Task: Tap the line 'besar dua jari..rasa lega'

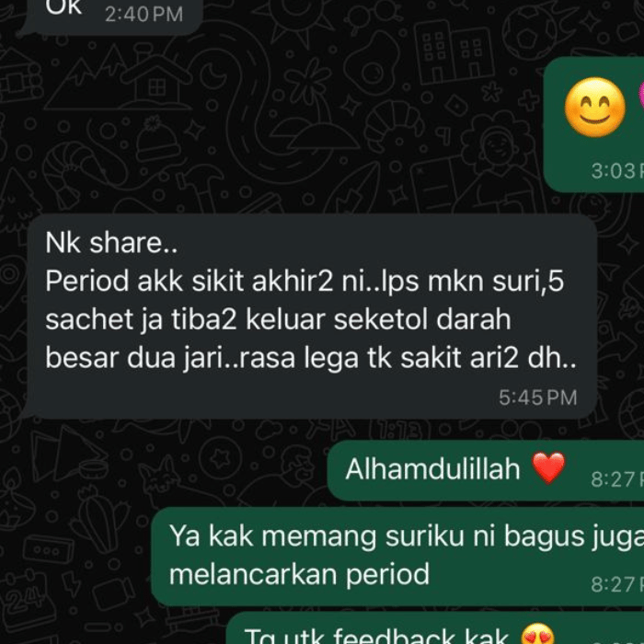Action: click(x=311, y=358)
